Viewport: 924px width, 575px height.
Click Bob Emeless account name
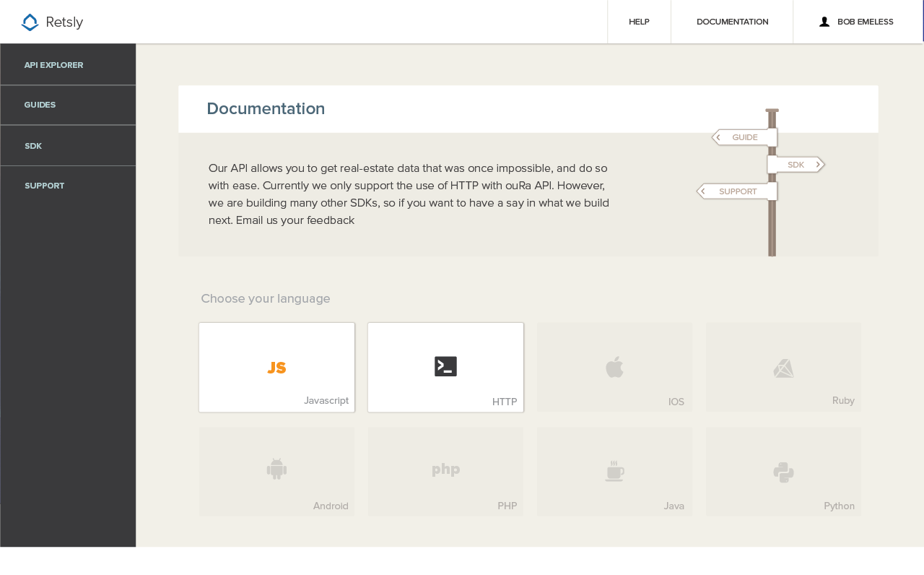click(865, 22)
